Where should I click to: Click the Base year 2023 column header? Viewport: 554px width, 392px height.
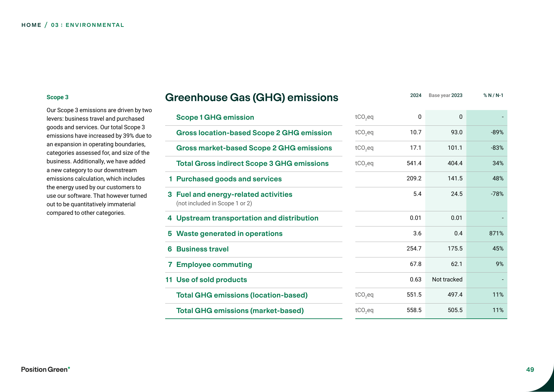pyautogui.click(x=445, y=95)
